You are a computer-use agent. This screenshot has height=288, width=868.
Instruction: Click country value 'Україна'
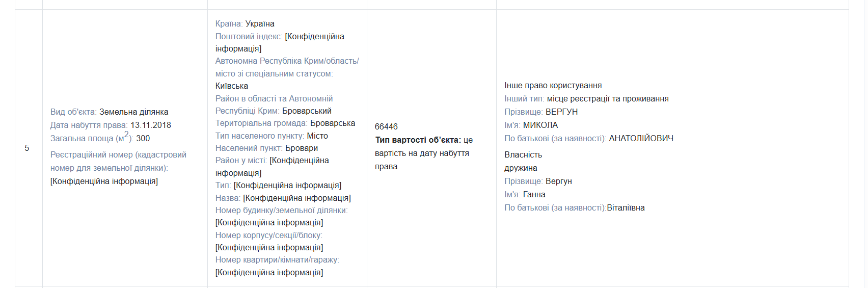click(x=260, y=23)
